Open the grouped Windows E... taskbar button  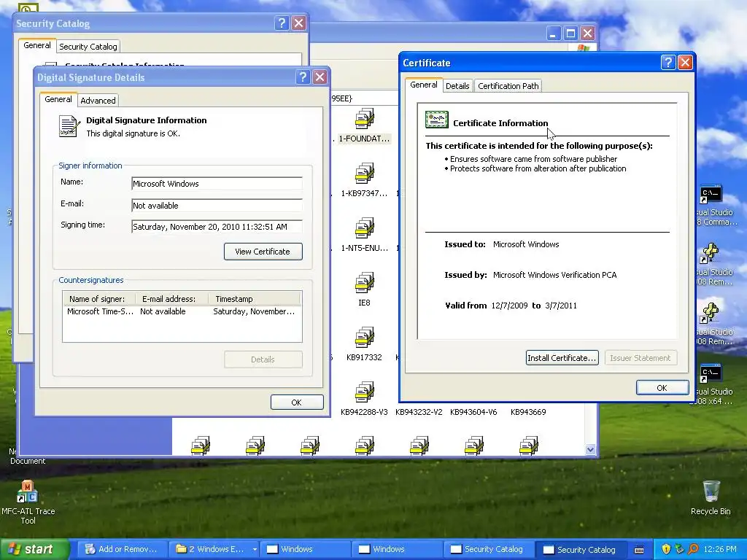(215, 549)
